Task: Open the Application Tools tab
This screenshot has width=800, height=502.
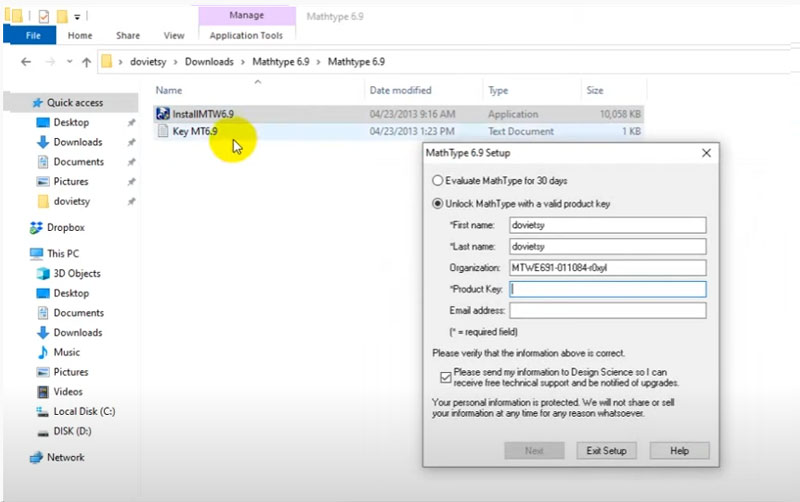Action: [x=246, y=35]
